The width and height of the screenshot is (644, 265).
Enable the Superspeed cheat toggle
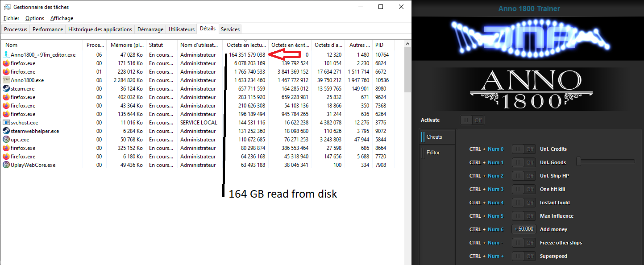tap(524, 256)
